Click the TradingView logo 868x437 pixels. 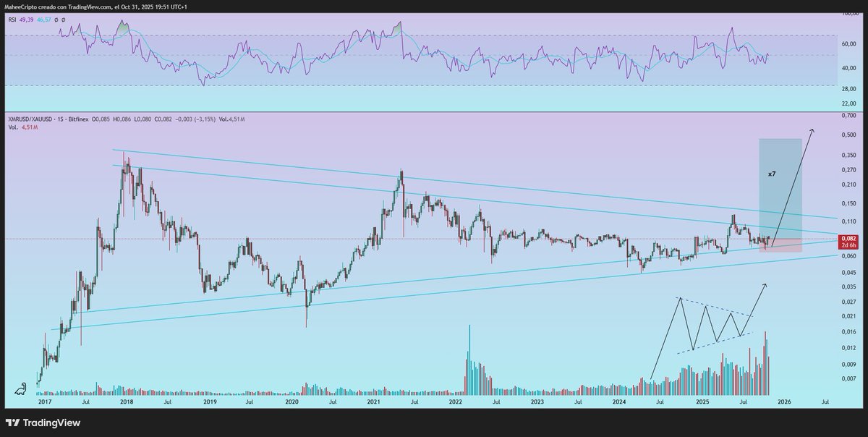[14, 423]
